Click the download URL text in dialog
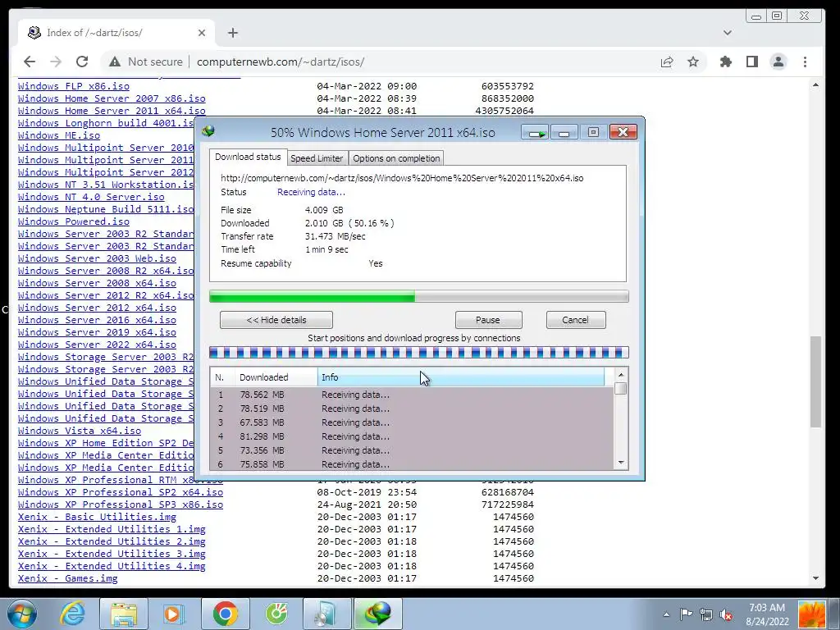The image size is (840, 630). click(x=402, y=178)
